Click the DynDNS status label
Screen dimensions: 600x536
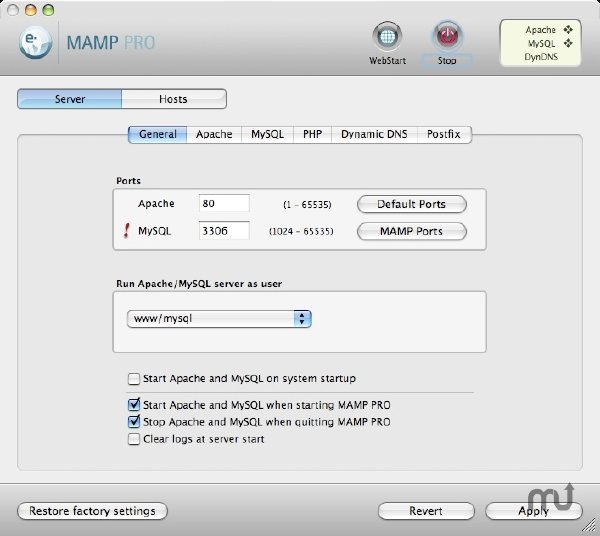541,57
